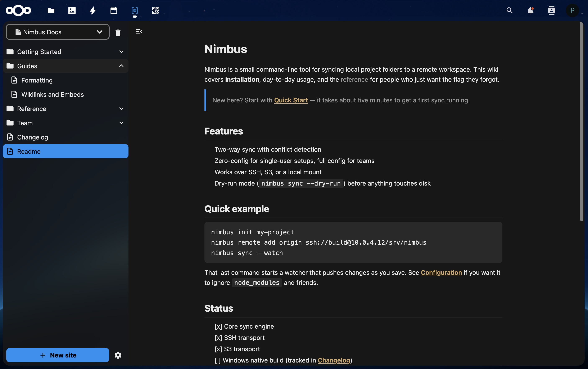Click the Guides folder icon
This screenshot has width=588, height=369.
[10, 66]
